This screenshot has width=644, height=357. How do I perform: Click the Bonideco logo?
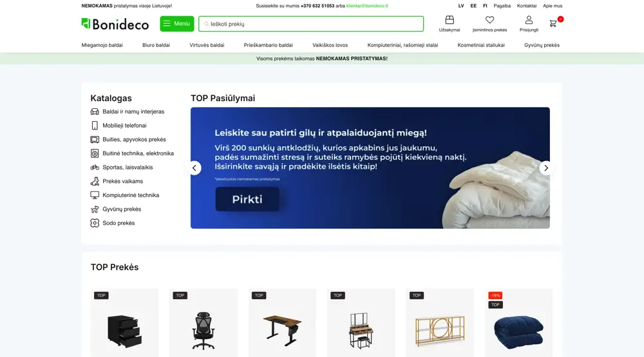coord(115,24)
